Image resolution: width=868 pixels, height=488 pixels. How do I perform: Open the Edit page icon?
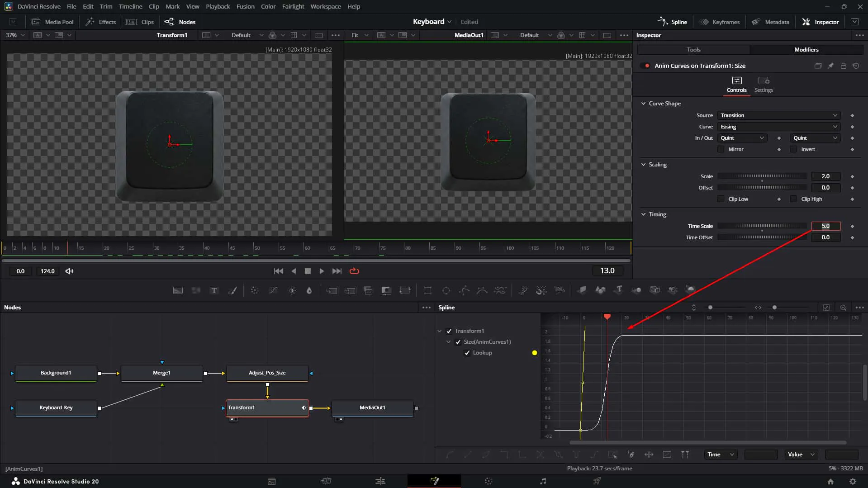coord(380,481)
